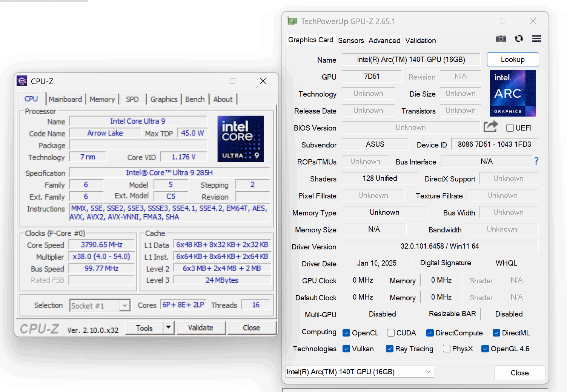This screenshot has height=392, width=567.
Task: Click the BIOS share/export arrow icon
Action: (x=491, y=127)
